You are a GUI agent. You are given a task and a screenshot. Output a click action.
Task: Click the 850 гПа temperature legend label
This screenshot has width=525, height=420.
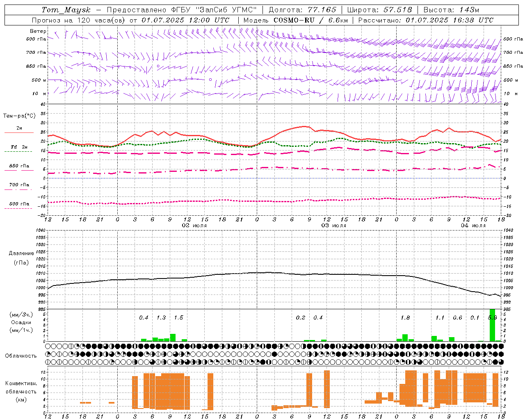[x=19, y=166]
